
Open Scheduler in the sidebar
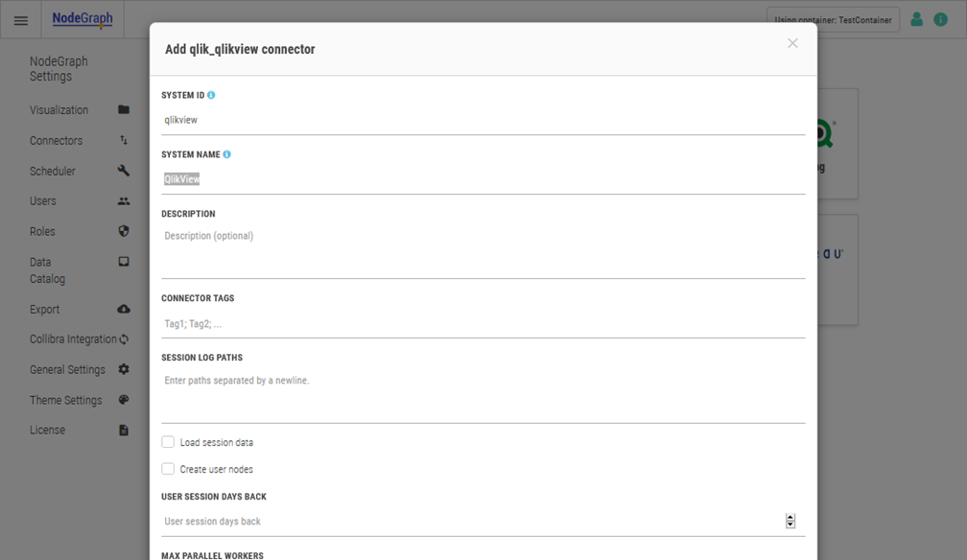pos(53,171)
